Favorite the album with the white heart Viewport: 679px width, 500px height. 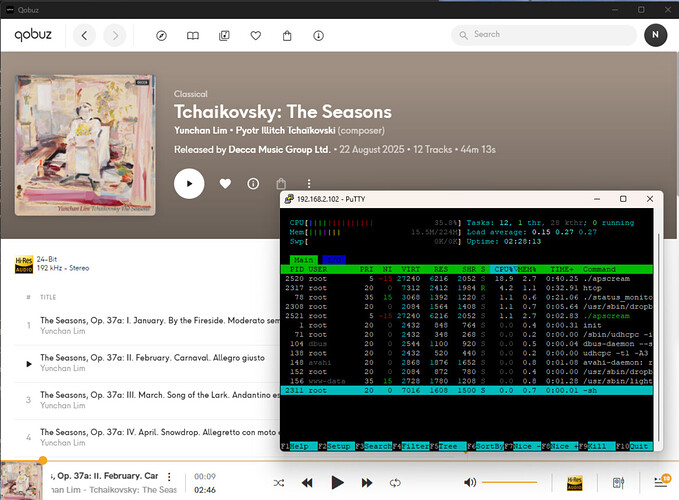pos(225,184)
